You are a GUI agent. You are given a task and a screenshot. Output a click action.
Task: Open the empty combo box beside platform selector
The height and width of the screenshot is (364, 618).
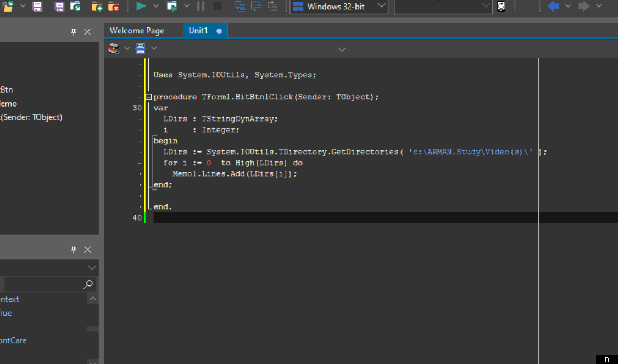pos(443,6)
